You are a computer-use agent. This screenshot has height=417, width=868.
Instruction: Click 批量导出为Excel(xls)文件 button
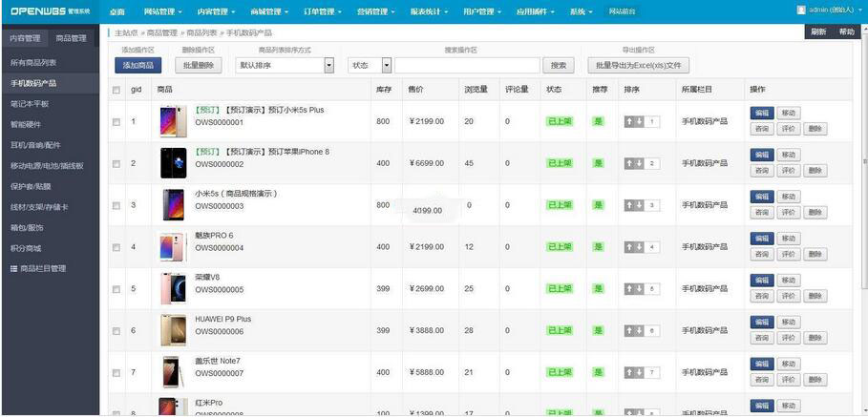[638, 65]
